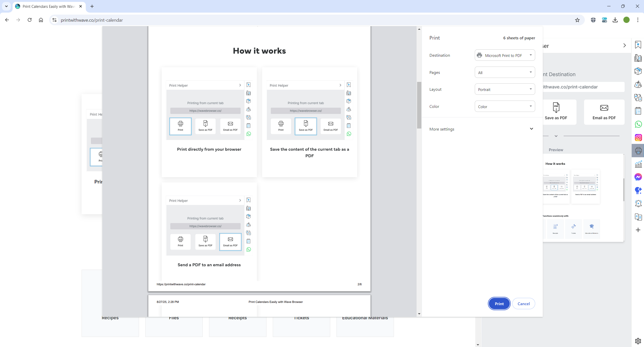Click the printer icon in sidebar
644x347 pixels.
point(638,151)
